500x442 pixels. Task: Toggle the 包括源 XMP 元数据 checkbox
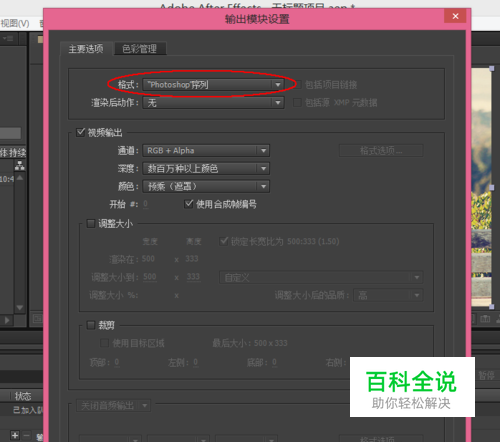pos(297,103)
